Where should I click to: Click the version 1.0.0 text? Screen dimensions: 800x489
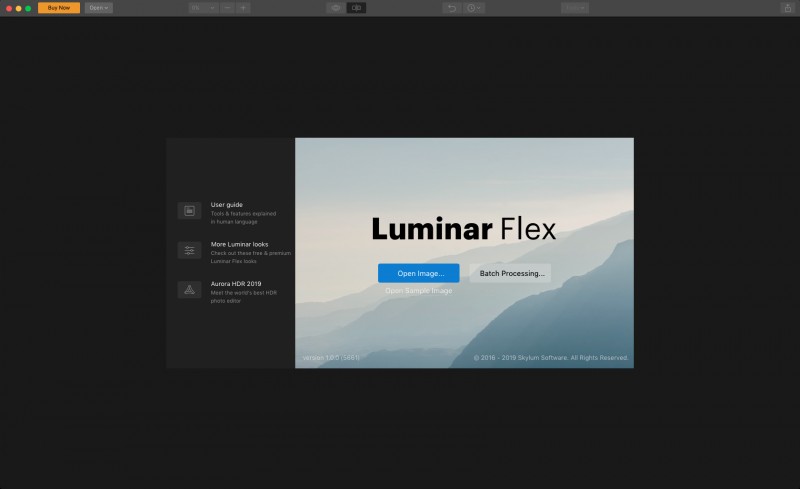(x=331, y=357)
